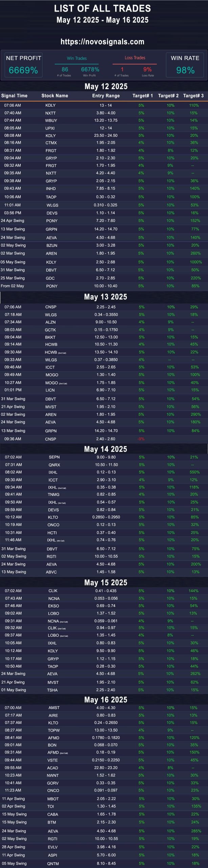Click the May 15 2025 section heading
Image resolution: width=208 pixels, height=868 pixels.
tap(106, 583)
